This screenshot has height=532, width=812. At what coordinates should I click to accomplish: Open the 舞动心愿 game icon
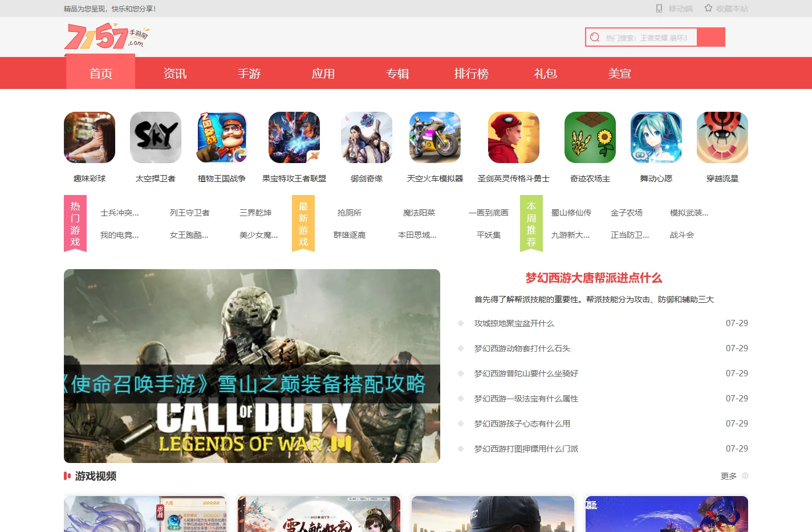(x=656, y=137)
